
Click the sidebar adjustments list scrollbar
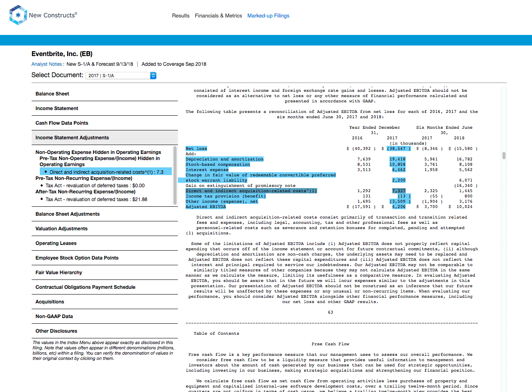click(x=175, y=175)
